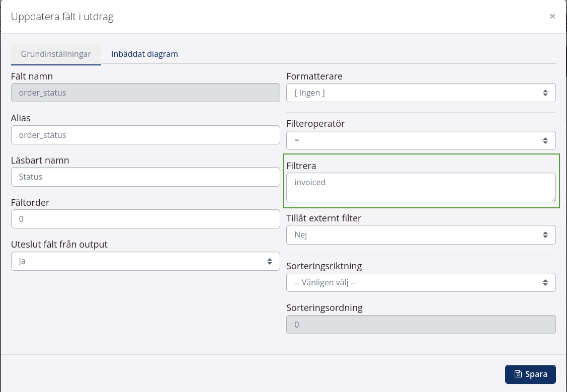Click the Spara save button

tap(530, 374)
